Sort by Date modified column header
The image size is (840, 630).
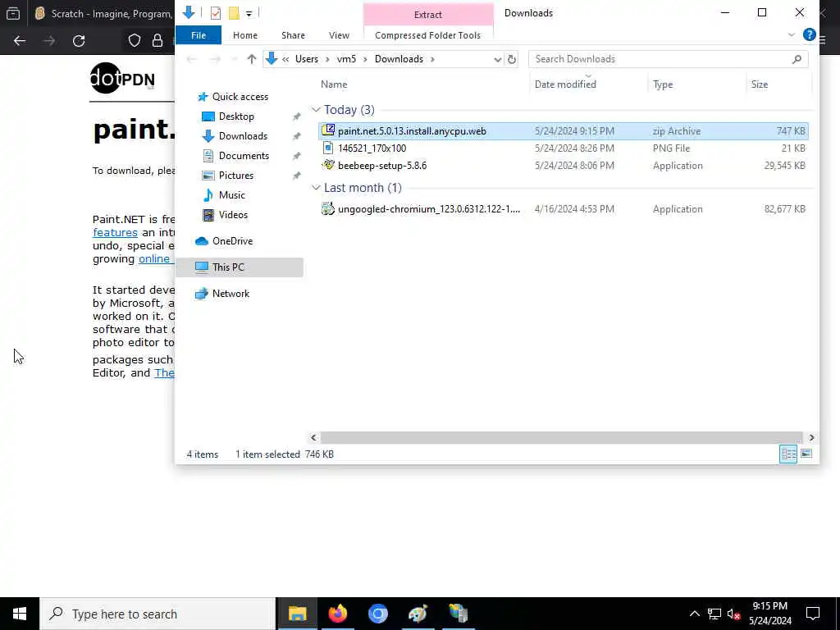[x=564, y=84]
